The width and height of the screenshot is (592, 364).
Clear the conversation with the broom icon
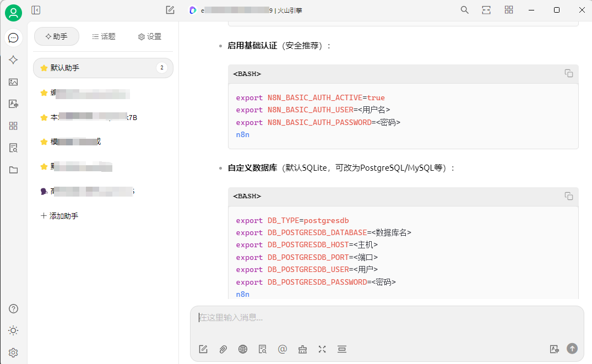click(302, 349)
